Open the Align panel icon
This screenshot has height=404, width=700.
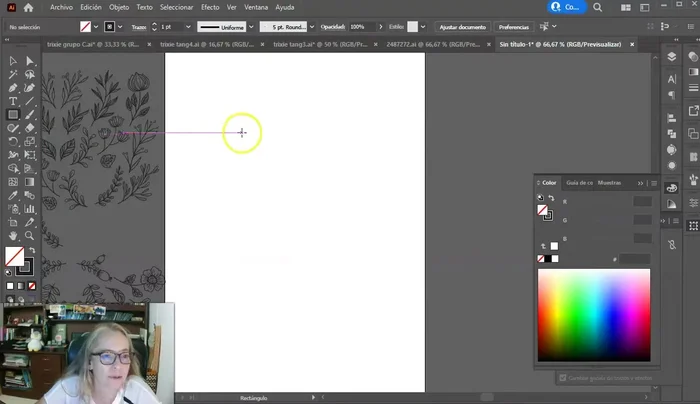671,118
